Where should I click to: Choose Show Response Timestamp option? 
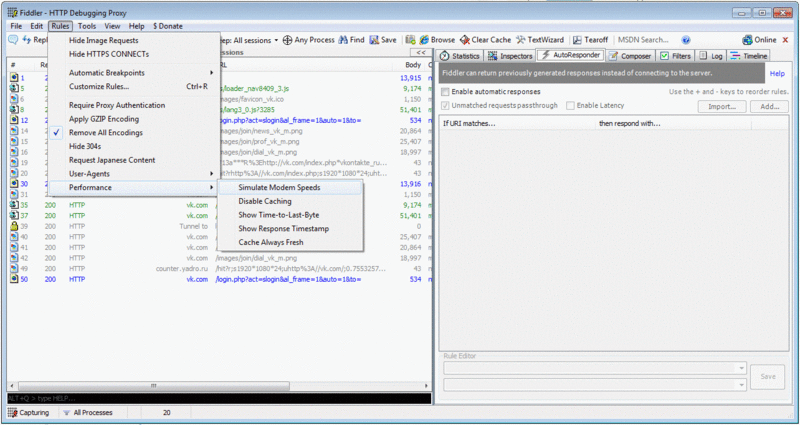click(290, 229)
